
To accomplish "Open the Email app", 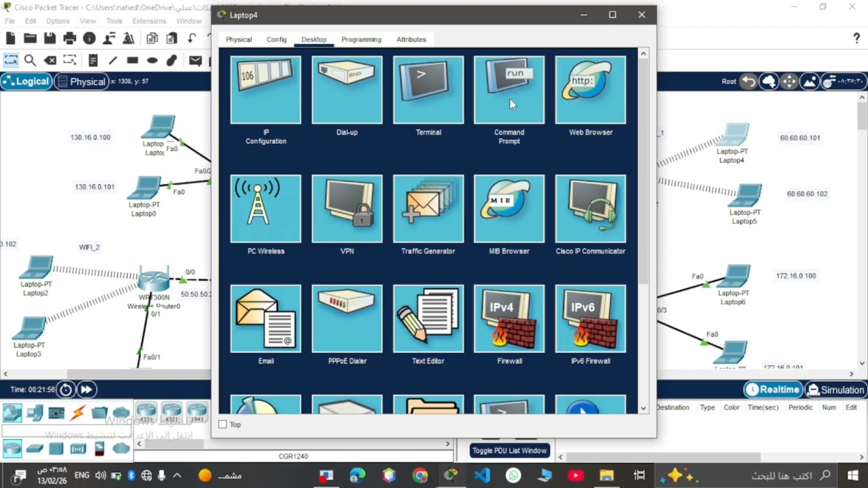I will click(266, 319).
